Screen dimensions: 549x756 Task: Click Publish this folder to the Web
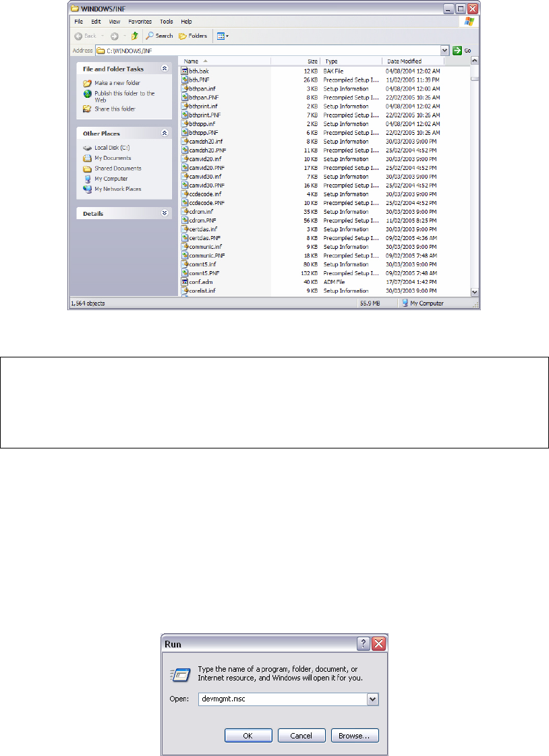(x=124, y=96)
